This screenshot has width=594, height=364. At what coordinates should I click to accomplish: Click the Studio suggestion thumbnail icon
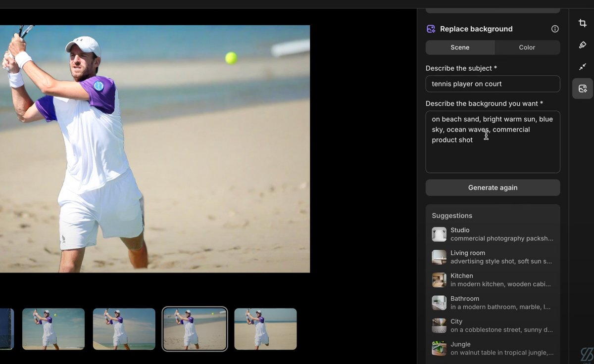pyautogui.click(x=439, y=234)
